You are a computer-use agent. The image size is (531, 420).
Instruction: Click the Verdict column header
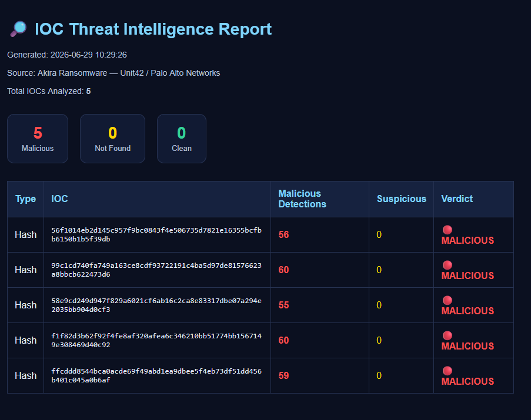[473, 199]
